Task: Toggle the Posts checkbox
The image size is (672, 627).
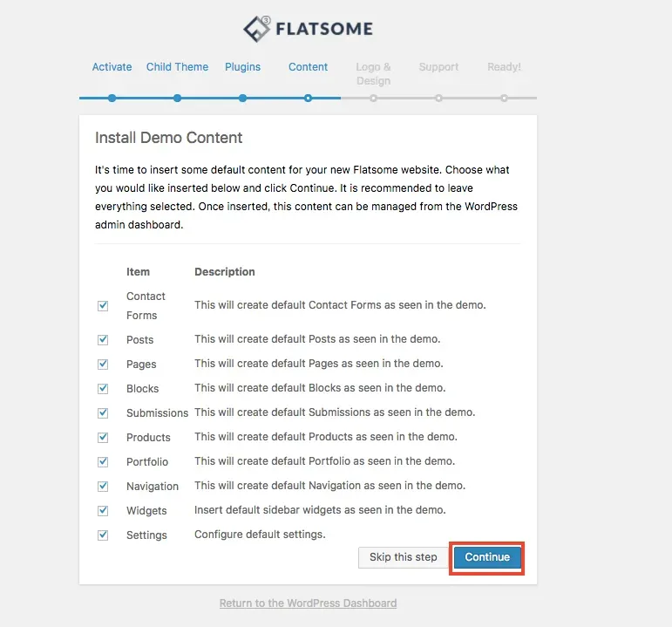Action: (x=103, y=339)
